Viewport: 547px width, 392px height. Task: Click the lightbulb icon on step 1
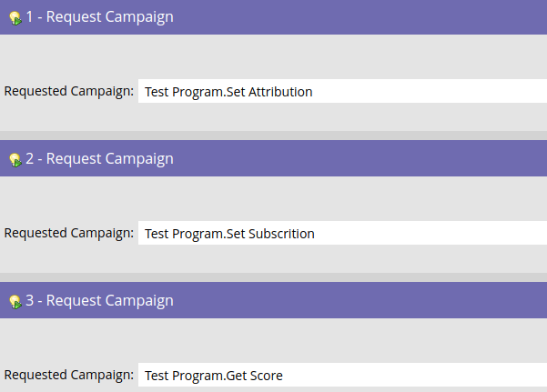(15, 18)
